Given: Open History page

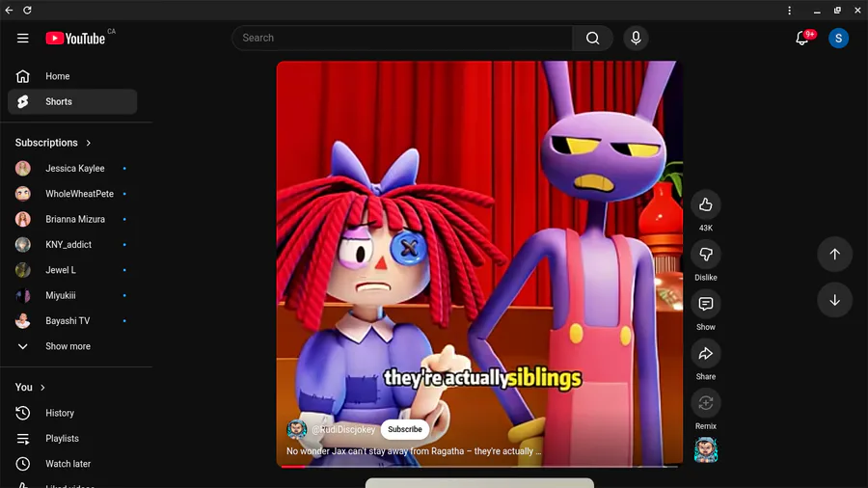Looking at the screenshot, I should click(x=72, y=413).
